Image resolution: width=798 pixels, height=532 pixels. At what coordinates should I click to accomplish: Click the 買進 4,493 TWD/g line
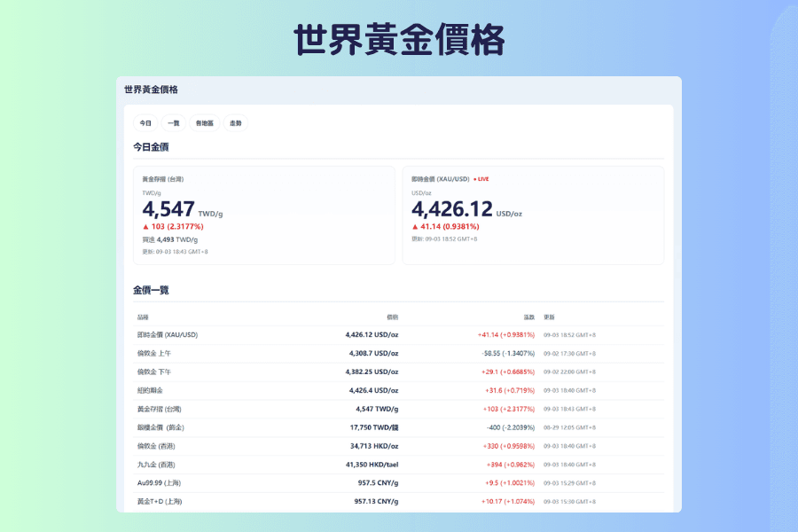point(170,239)
